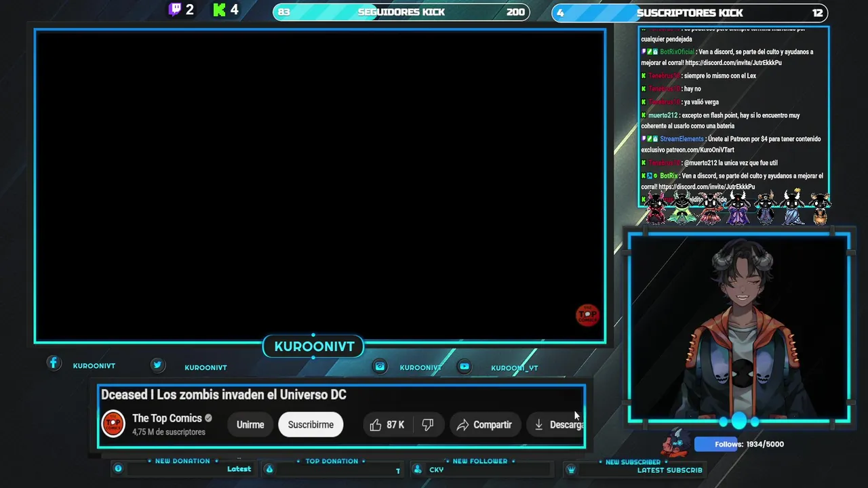Open the discord invite link in BotRixOficial message
This screenshot has width=868, height=488.
click(733, 63)
